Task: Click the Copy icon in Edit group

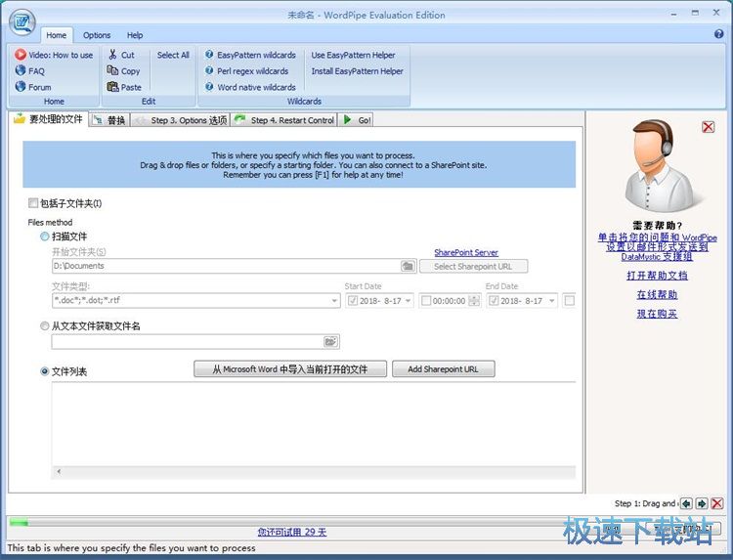Action: pyautogui.click(x=113, y=71)
